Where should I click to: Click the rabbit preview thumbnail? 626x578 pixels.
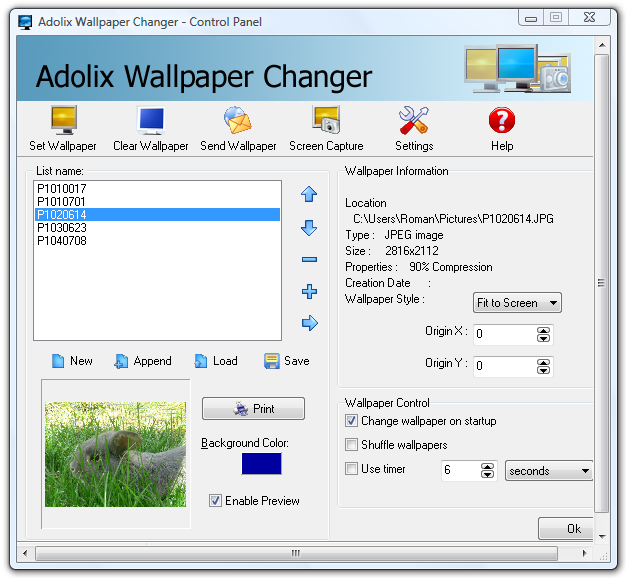[x=115, y=454]
